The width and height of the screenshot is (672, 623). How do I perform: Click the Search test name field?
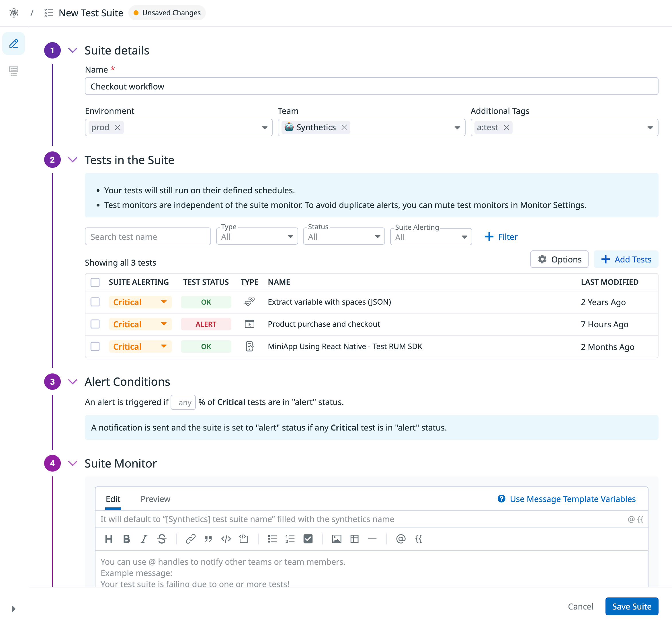pos(148,237)
